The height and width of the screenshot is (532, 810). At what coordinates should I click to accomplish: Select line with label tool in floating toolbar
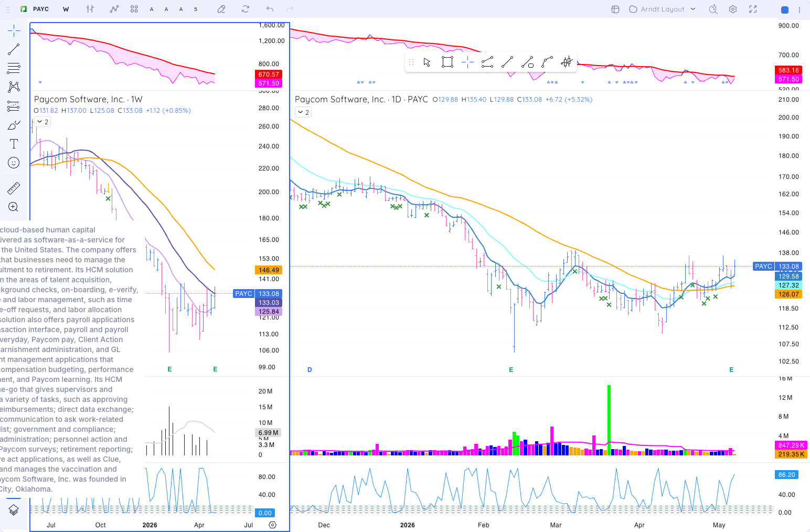pyautogui.click(x=527, y=62)
